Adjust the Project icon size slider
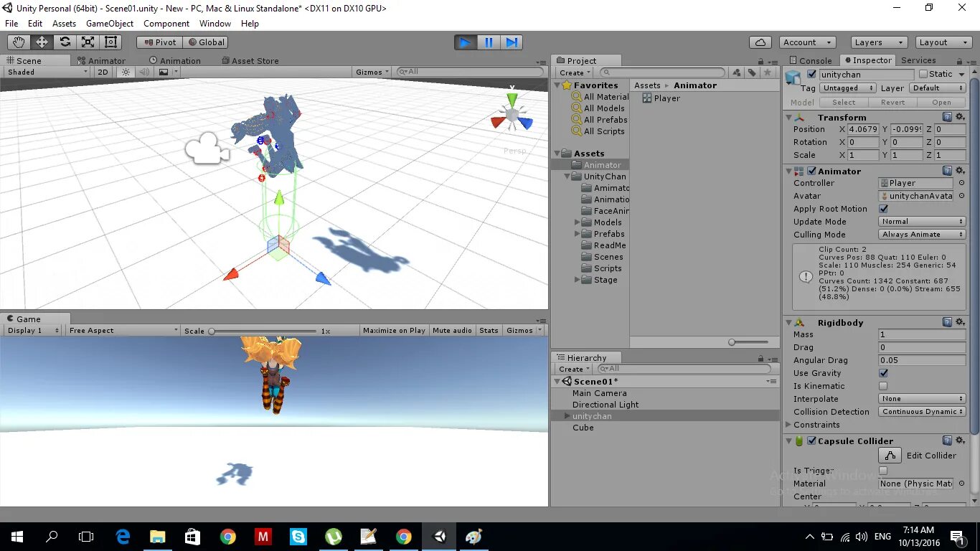980x551 pixels. pos(748,342)
